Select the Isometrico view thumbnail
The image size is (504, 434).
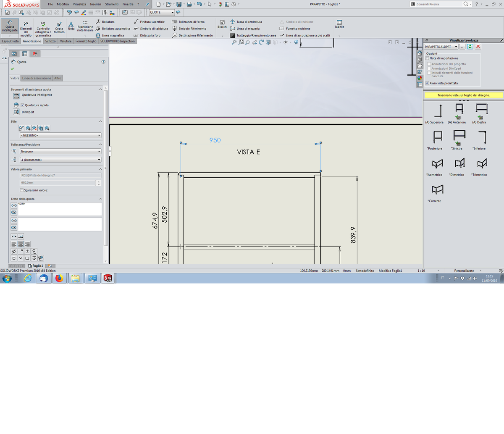tap(437, 164)
